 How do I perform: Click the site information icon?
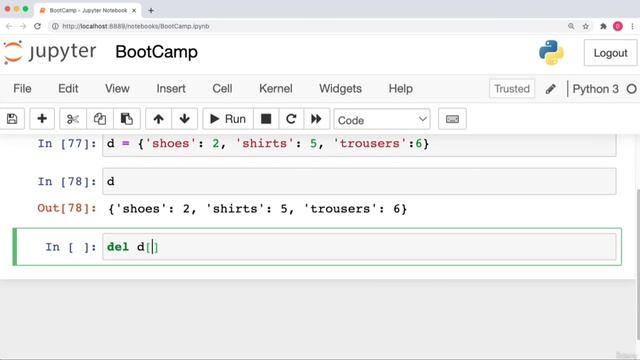point(55,26)
